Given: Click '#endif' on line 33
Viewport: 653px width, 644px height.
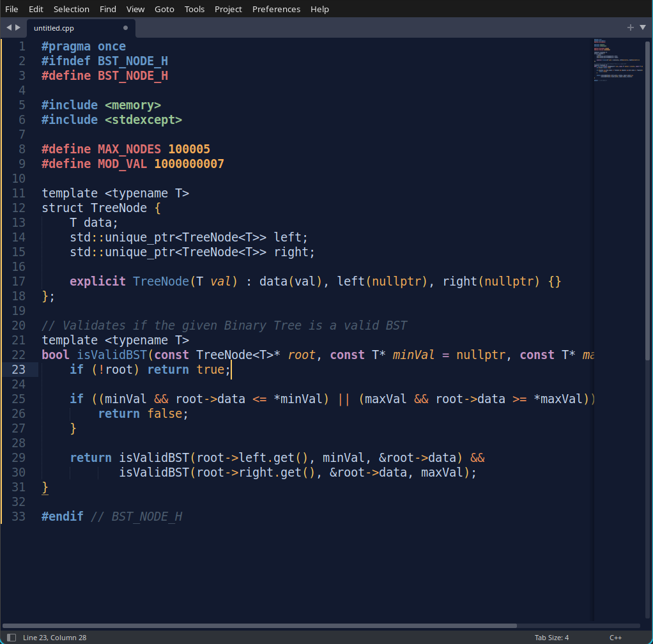Looking at the screenshot, I should [x=63, y=516].
